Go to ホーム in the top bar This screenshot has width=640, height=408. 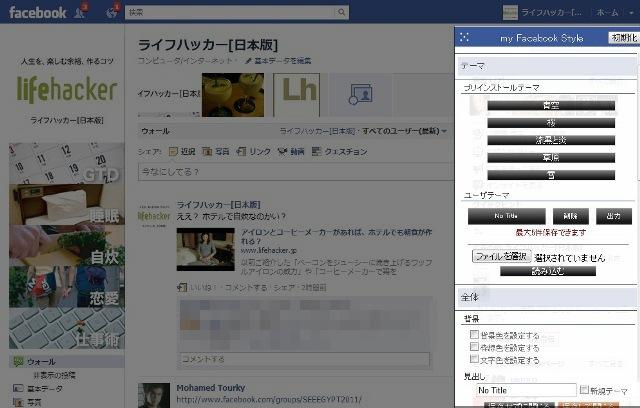[607, 13]
